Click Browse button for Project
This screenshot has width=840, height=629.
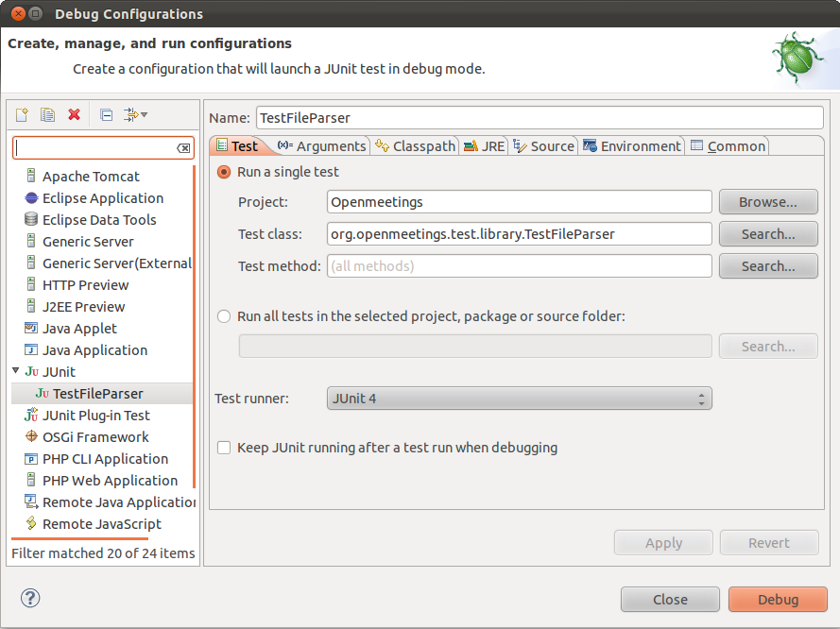[767, 202]
